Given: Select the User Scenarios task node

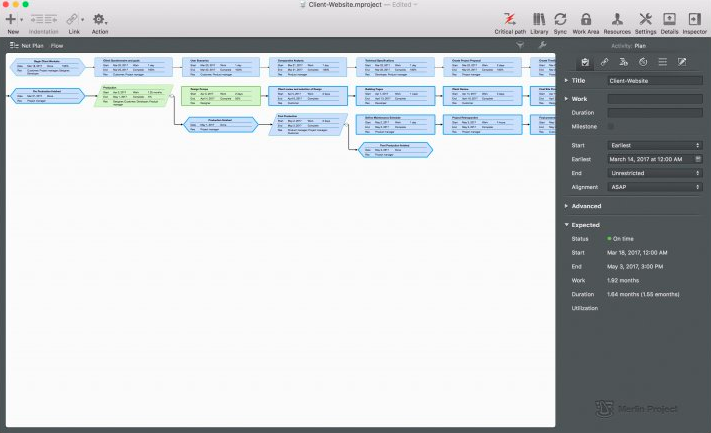Looking at the screenshot, I should click(x=221, y=67).
